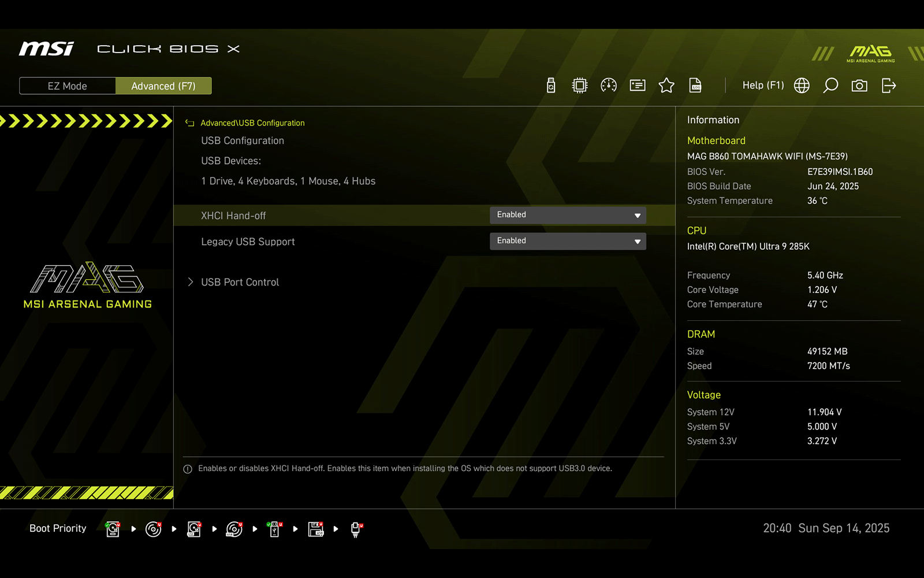Click the exit arrow icon
Image resolution: width=924 pixels, height=578 pixels.
coord(889,86)
